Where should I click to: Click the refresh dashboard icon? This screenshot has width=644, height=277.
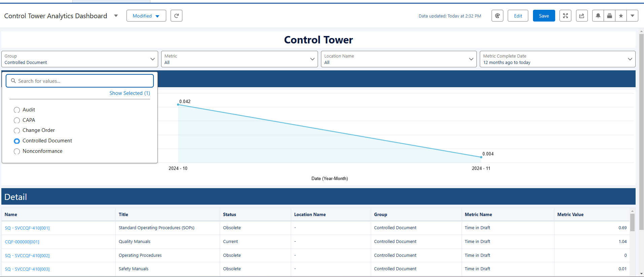[x=176, y=16]
